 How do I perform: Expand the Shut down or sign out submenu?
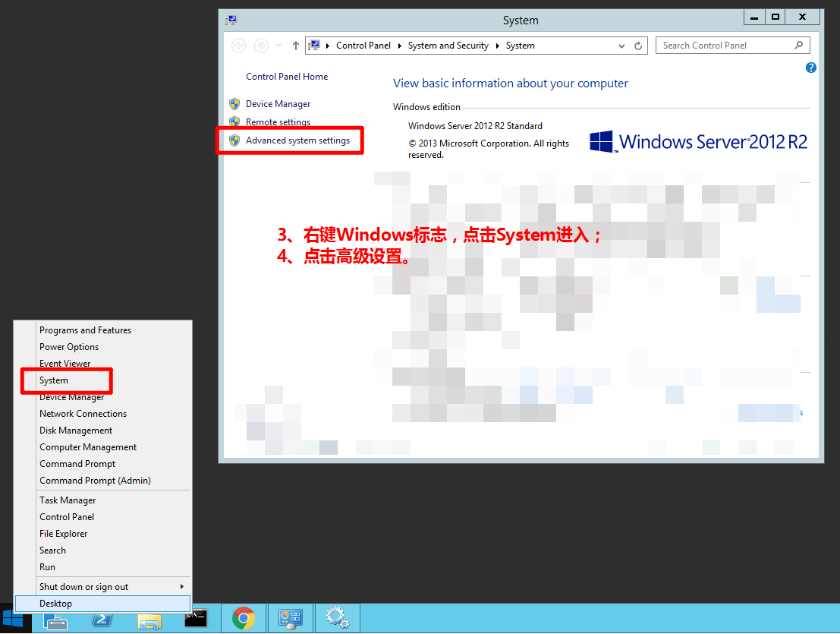(x=182, y=586)
